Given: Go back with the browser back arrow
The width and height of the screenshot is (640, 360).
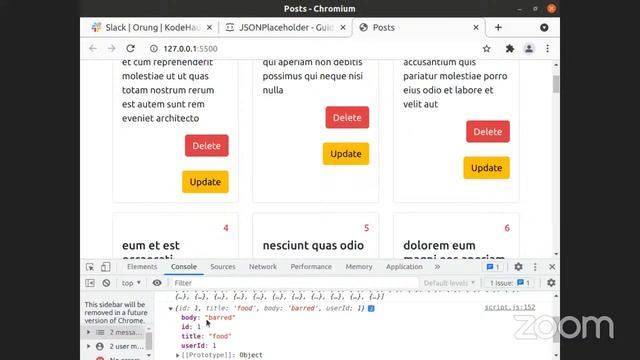Looking at the screenshot, I should [x=93, y=49].
